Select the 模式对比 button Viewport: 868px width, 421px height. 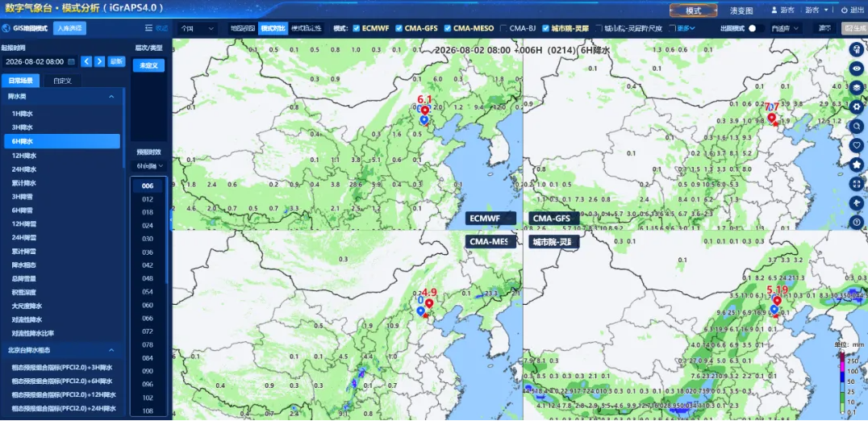coord(273,28)
